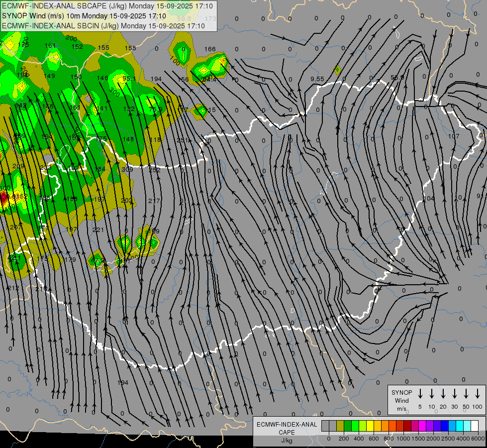The height and width of the screenshot is (448, 487).
Task: Click the 1000 label on CAPE scale
Action: tap(403, 439)
